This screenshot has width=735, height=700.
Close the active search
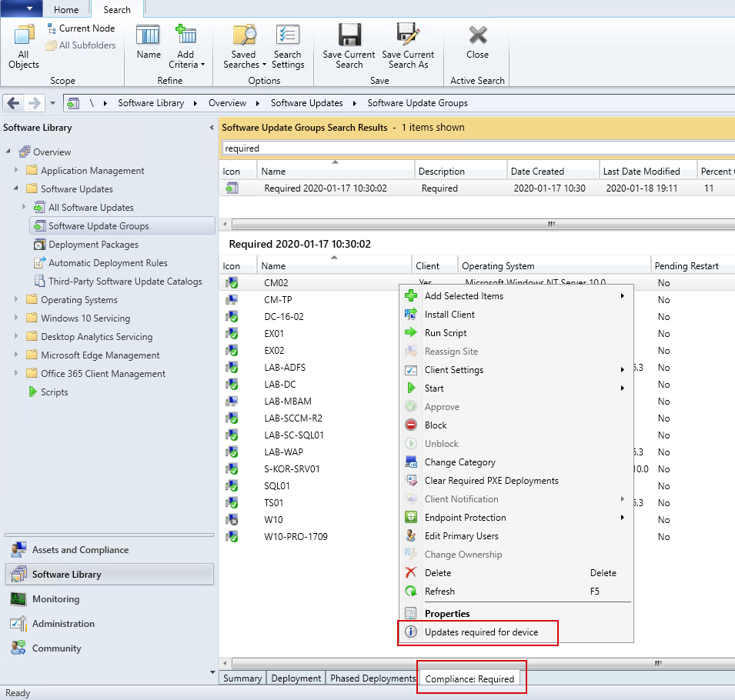coord(477,42)
